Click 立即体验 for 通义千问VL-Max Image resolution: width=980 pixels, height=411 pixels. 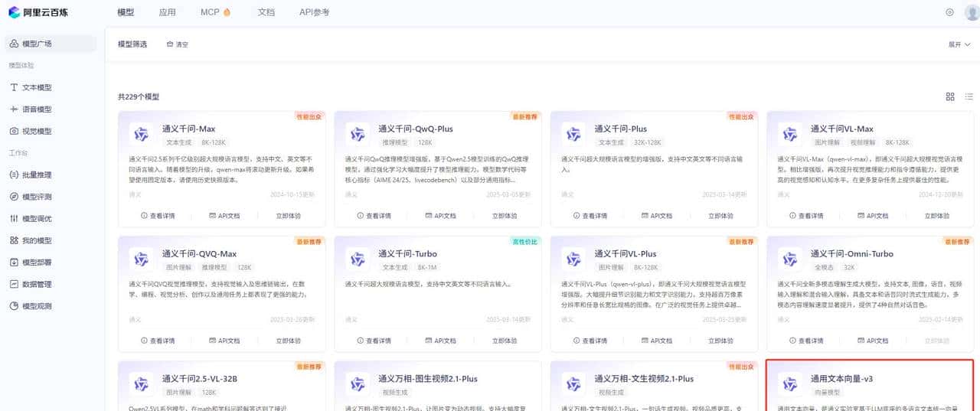pos(937,216)
